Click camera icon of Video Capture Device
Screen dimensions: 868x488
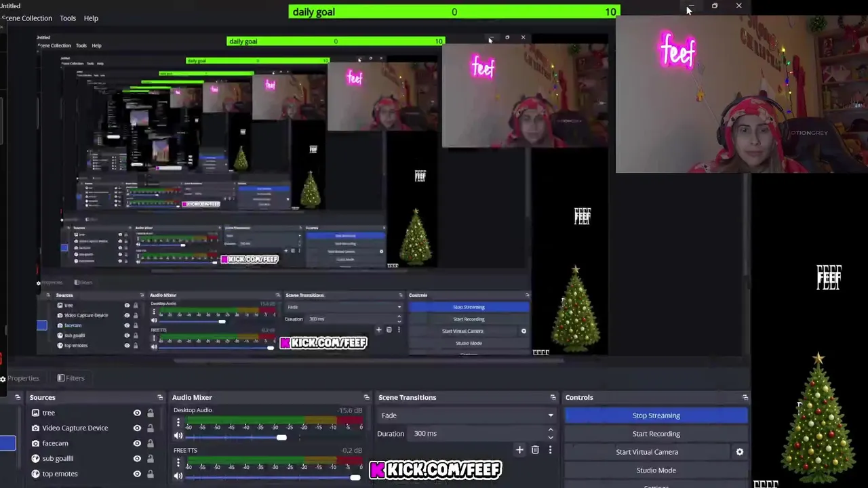tap(35, 428)
